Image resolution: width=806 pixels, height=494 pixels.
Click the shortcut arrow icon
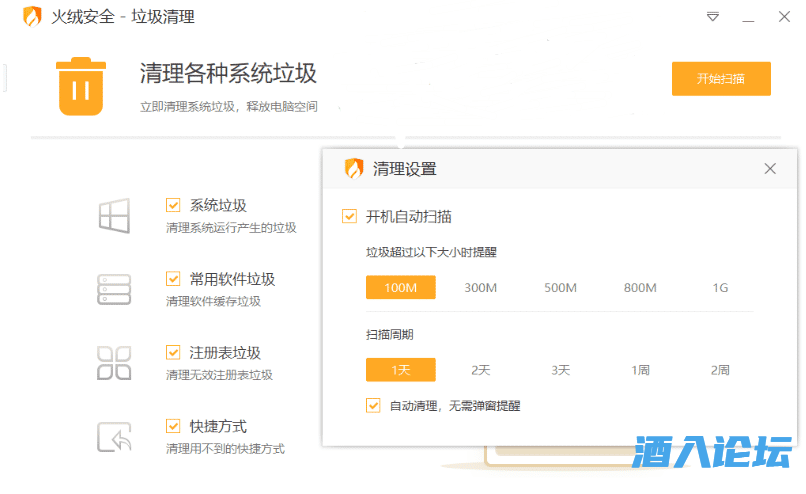click(114, 437)
